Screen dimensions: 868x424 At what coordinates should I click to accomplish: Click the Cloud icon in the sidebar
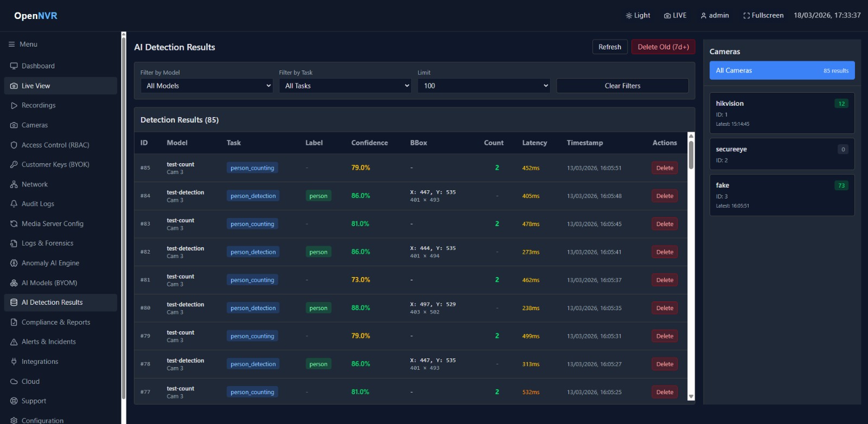point(14,382)
